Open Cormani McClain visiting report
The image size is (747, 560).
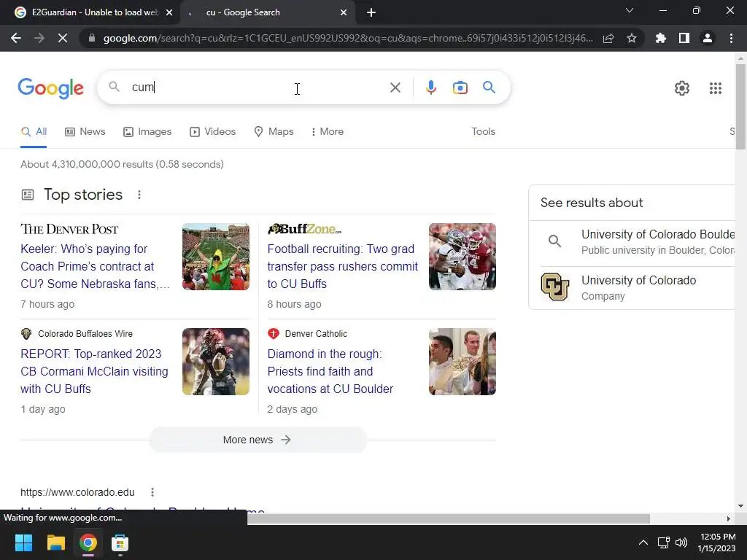(x=94, y=371)
